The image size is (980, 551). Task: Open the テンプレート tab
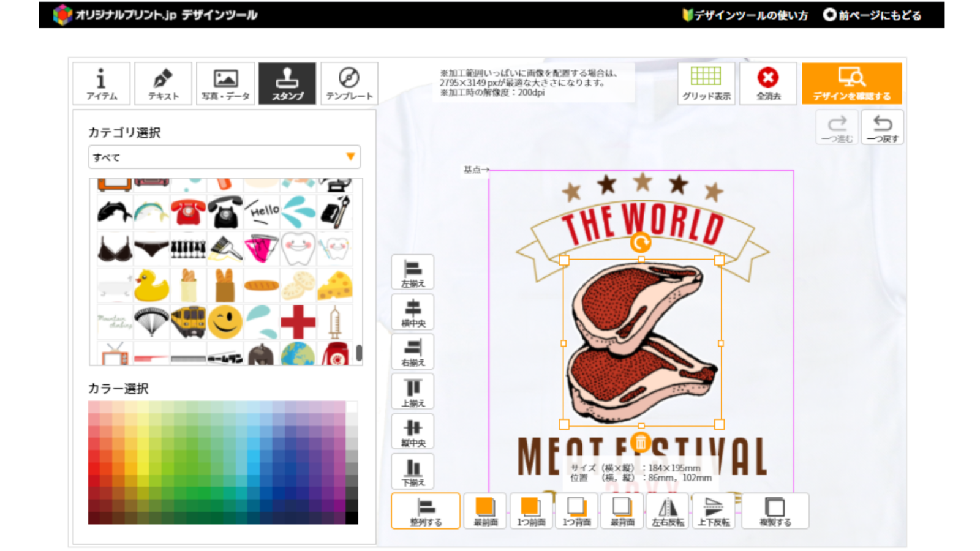pyautogui.click(x=349, y=83)
